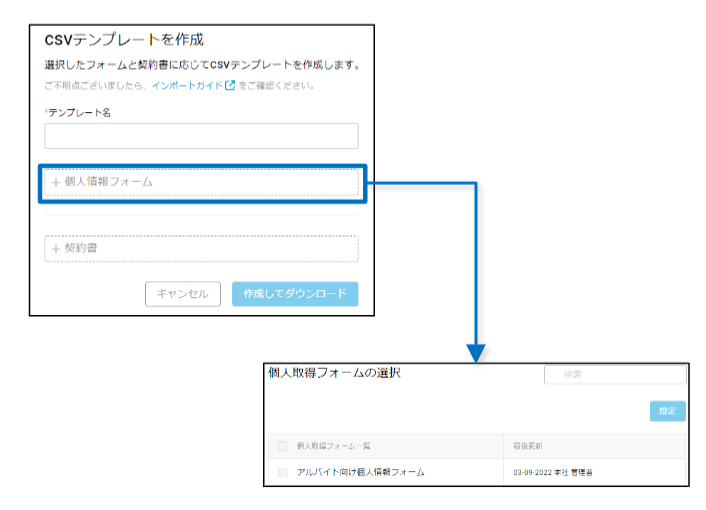Check the アルバイト向け個人情報フォーム row checkbox
This screenshot has width=706, height=510.
283,472
